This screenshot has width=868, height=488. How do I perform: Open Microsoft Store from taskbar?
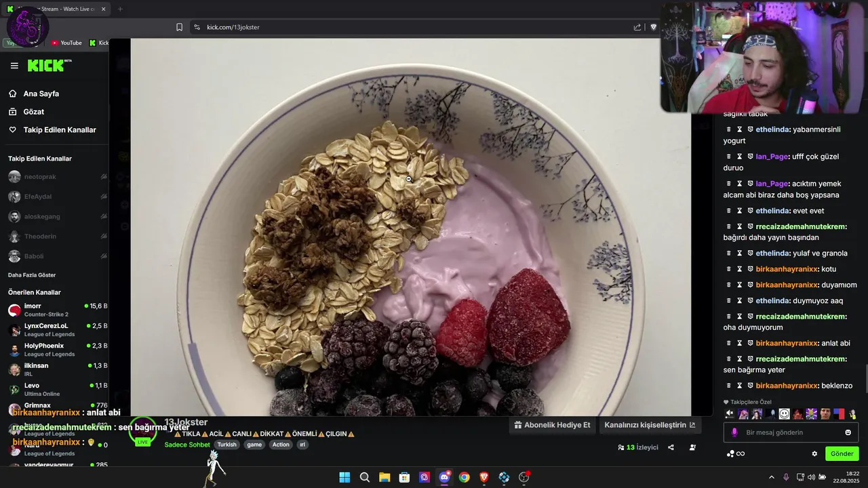tap(404, 477)
